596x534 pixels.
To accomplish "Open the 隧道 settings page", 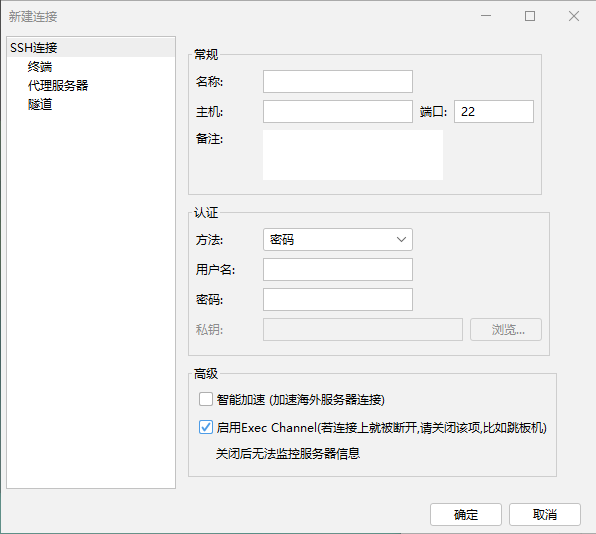I will click(x=40, y=104).
